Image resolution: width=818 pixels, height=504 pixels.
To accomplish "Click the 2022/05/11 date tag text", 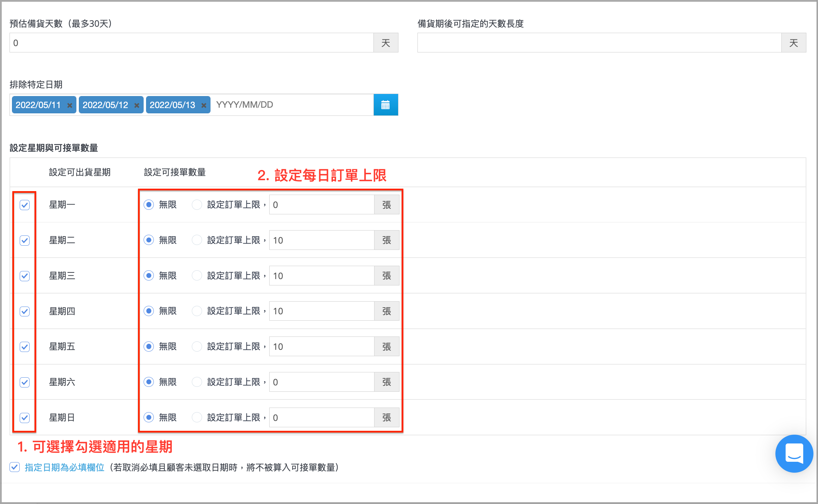I will point(38,105).
